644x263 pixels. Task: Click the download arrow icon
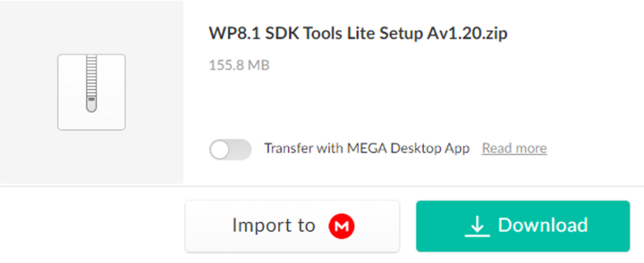pyautogui.click(x=477, y=226)
